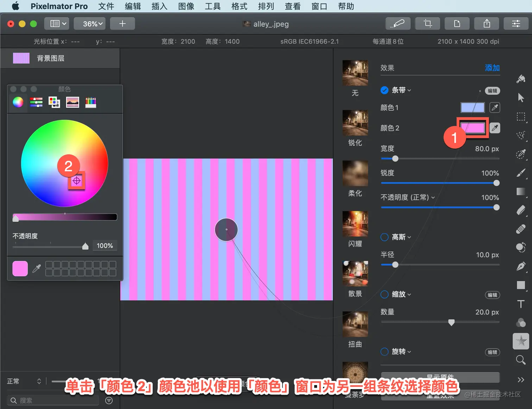Open the 文件 menu

pos(106,6)
